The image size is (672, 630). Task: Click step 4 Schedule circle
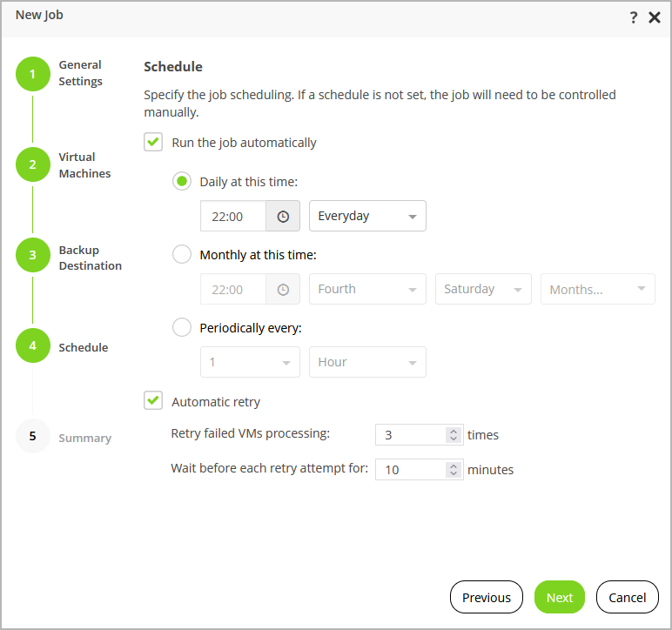33,345
